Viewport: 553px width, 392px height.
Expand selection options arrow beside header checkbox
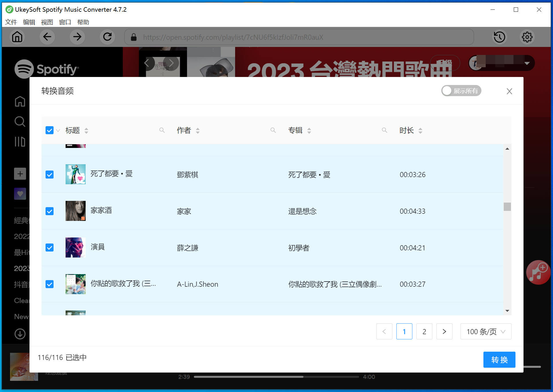pyautogui.click(x=58, y=131)
